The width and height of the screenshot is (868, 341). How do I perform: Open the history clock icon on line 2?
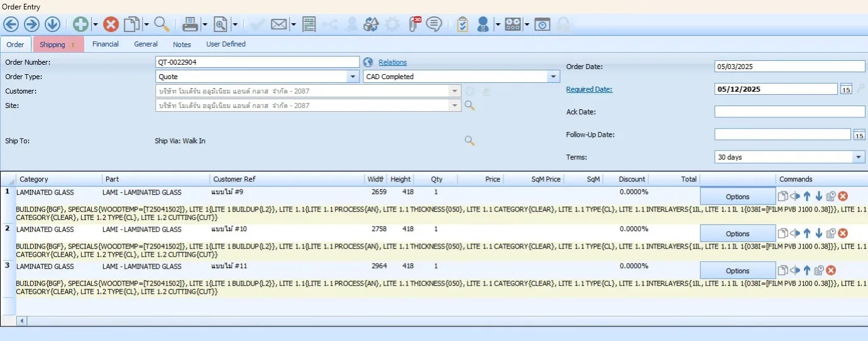pos(830,233)
